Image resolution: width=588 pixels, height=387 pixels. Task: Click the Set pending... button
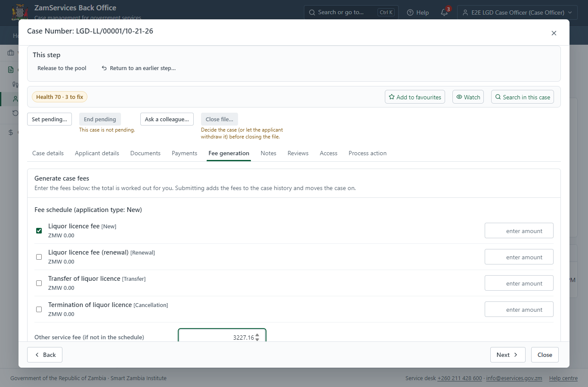tap(50, 119)
